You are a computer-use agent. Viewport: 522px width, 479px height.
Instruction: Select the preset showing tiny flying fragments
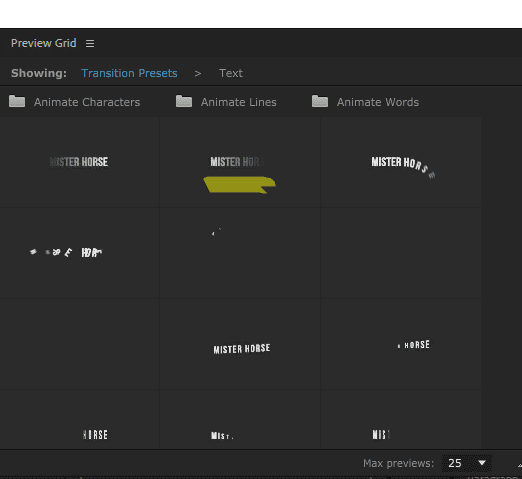[x=240, y=253]
